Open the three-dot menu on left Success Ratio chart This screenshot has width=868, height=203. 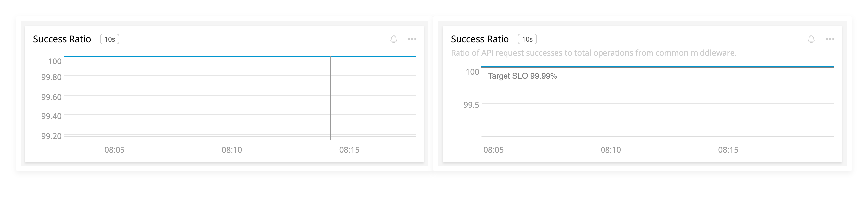coord(412,39)
